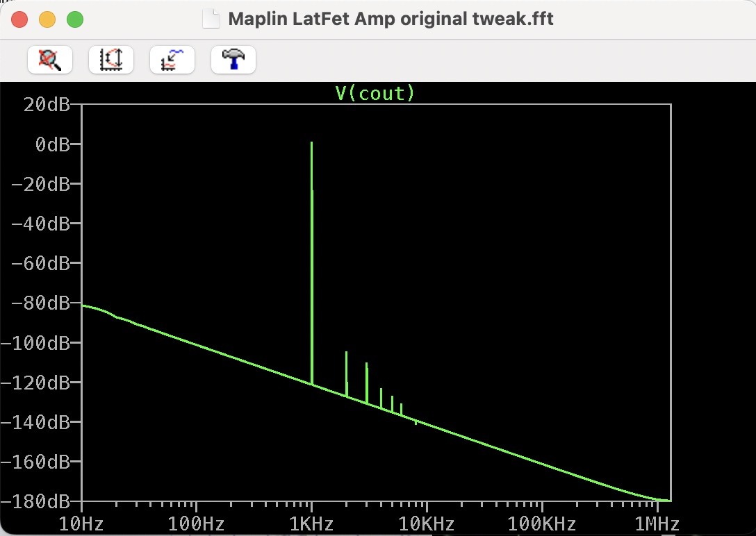Click the -180dB vertical axis label
This screenshot has width=756, height=536.
tap(35, 501)
